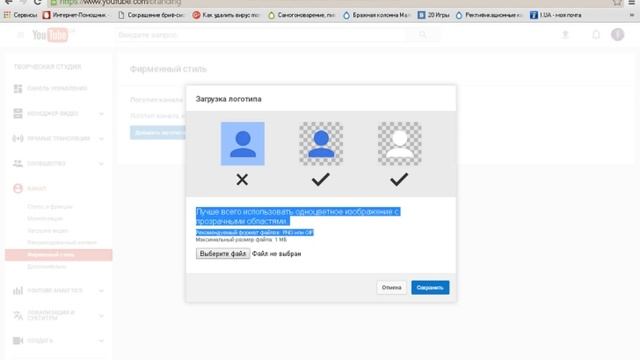Click the Творческая студия sidebar heading
Screen dimensions: 640x360
click(x=48, y=67)
